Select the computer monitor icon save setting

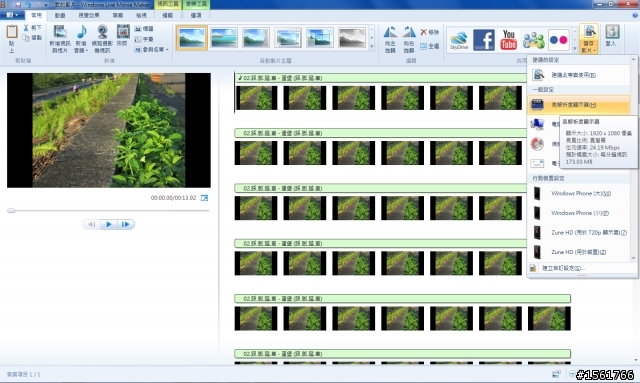pyautogui.click(x=537, y=124)
